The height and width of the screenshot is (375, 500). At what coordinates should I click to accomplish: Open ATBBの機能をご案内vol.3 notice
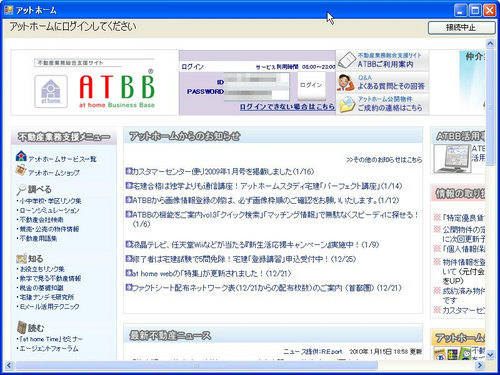pyautogui.click(x=275, y=219)
